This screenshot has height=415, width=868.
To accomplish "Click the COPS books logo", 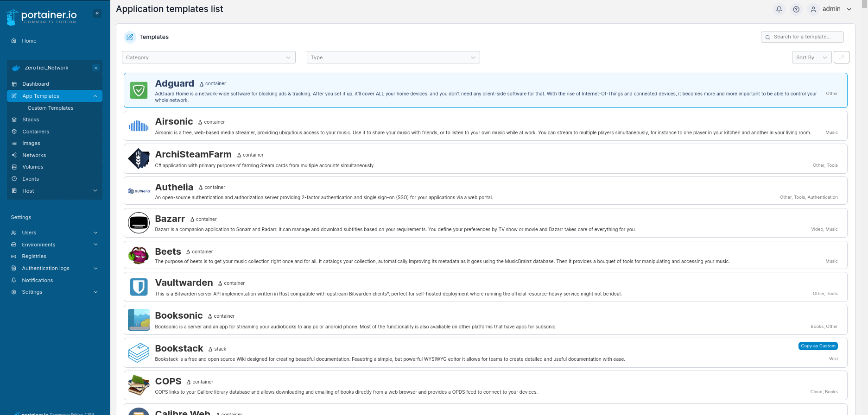I will [139, 385].
